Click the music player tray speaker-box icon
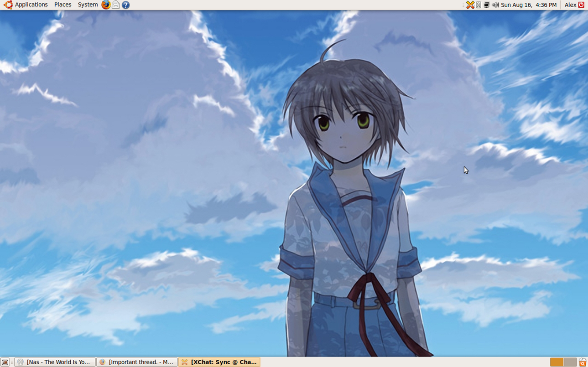The height and width of the screenshot is (367, 588). click(479, 5)
